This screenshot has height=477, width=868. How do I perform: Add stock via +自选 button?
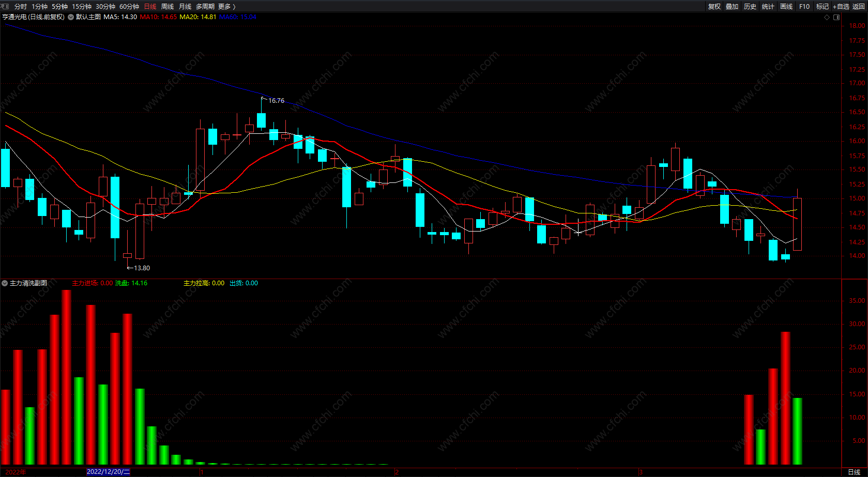click(841, 7)
